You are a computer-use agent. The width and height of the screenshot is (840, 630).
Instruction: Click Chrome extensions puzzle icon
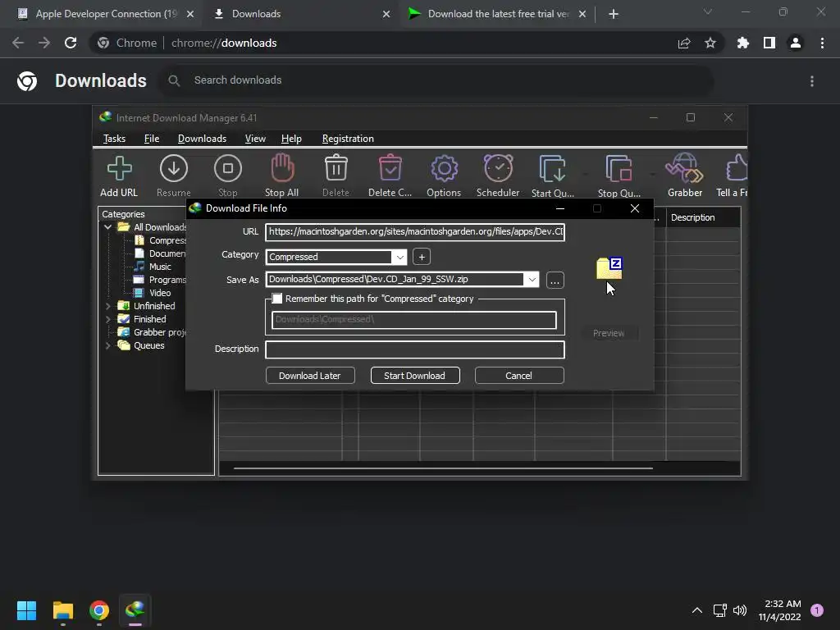click(x=742, y=43)
